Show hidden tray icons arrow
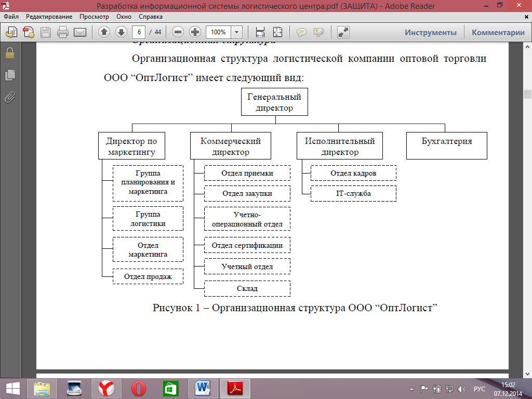This screenshot has height=399, width=532. tap(412, 389)
